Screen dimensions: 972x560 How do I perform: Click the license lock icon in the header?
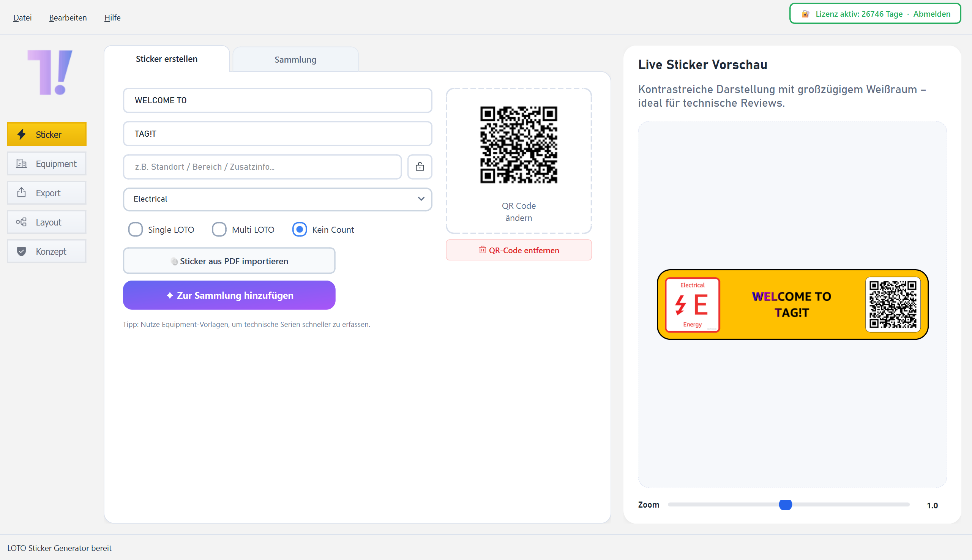[805, 14]
